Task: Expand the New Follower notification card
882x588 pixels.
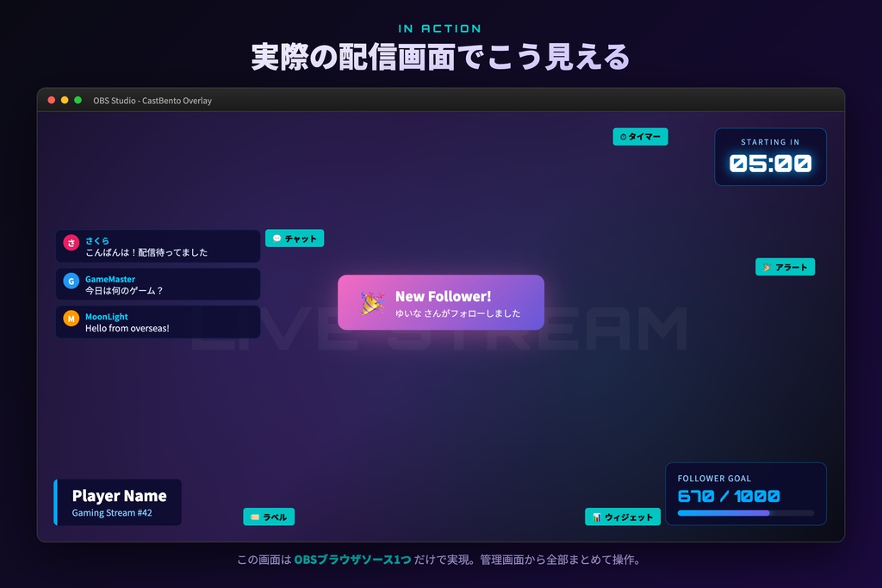Action: coord(441,302)
